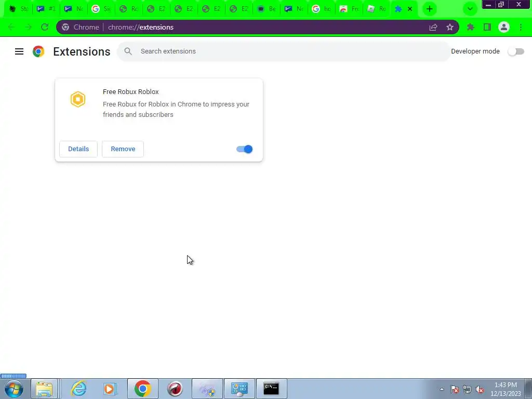The image size is (532, 399).
Task: Close the active Extensions tab
Action: (410, 9)
